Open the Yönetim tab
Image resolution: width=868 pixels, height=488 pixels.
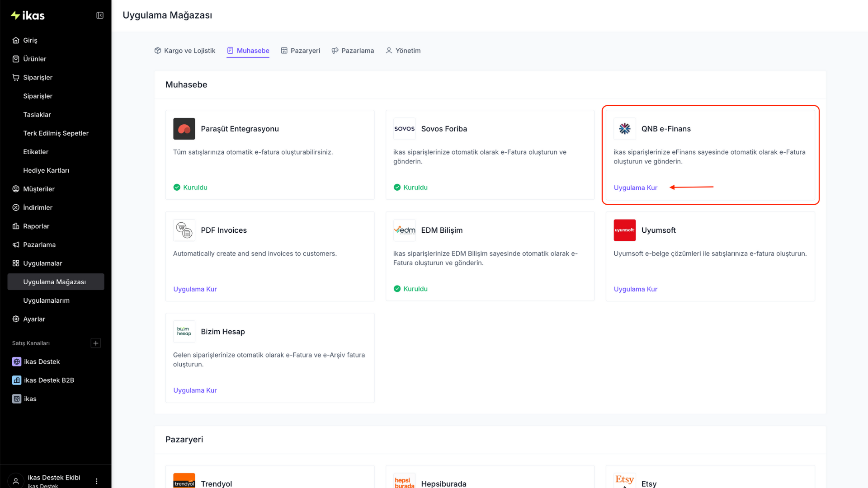click(403, 51)
